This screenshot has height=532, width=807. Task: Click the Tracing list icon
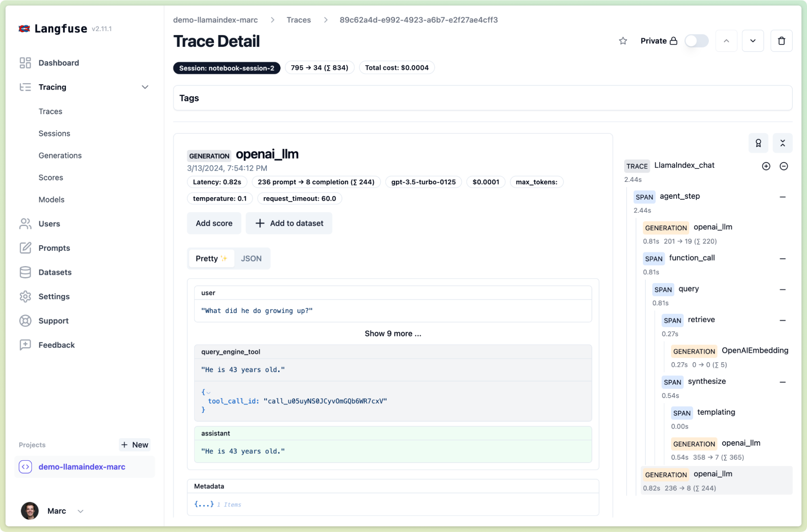(x=25, y=87)
